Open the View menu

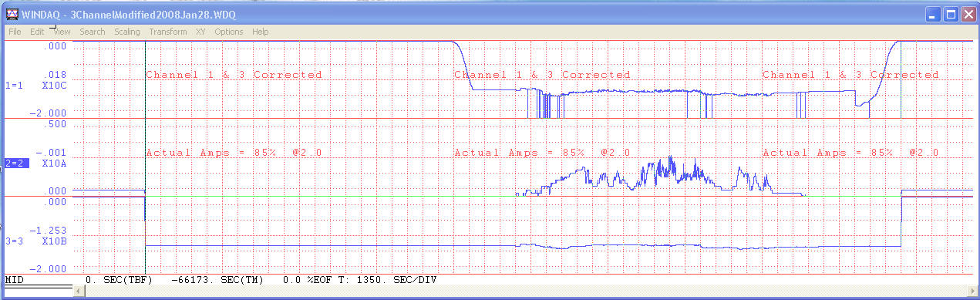point(62,32)
